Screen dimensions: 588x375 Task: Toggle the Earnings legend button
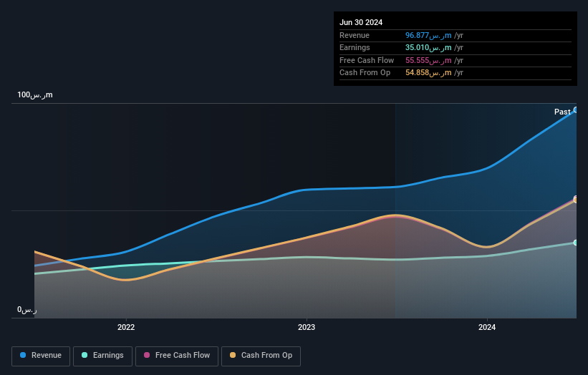point(102,356)
